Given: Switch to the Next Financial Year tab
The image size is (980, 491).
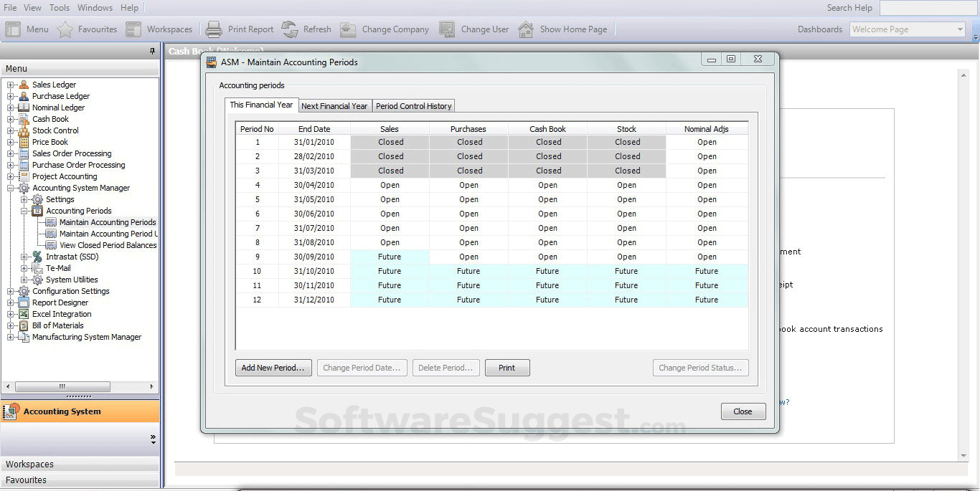Looking at the screenshot, I should (x=334, y=106).
